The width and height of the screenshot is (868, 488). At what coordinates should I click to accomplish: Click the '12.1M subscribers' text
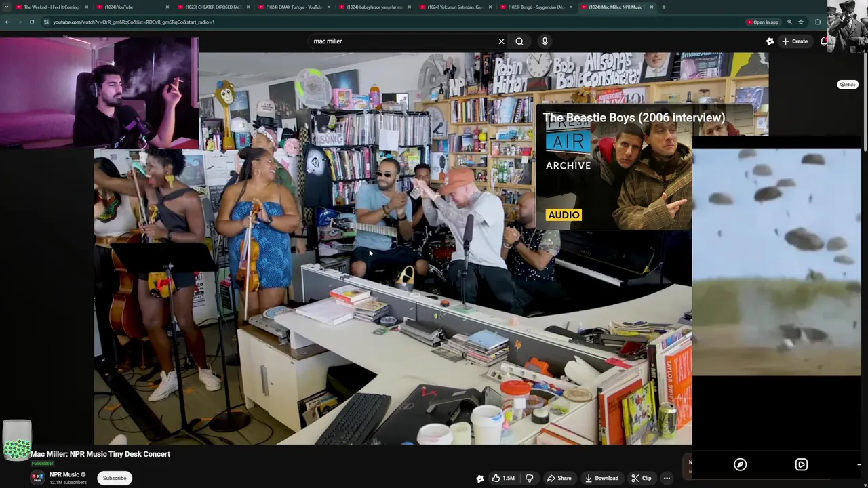coord(68,482)
